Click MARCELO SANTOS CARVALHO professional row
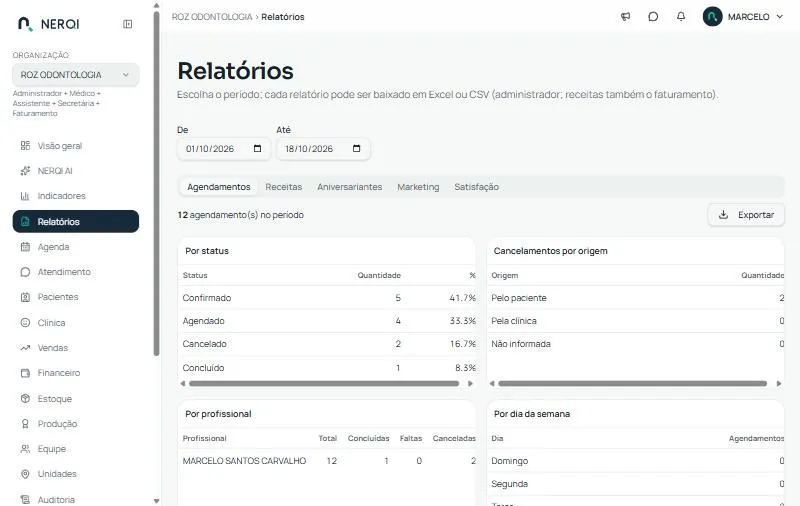Viewport: 800px width, 506px height. [327, 461]
